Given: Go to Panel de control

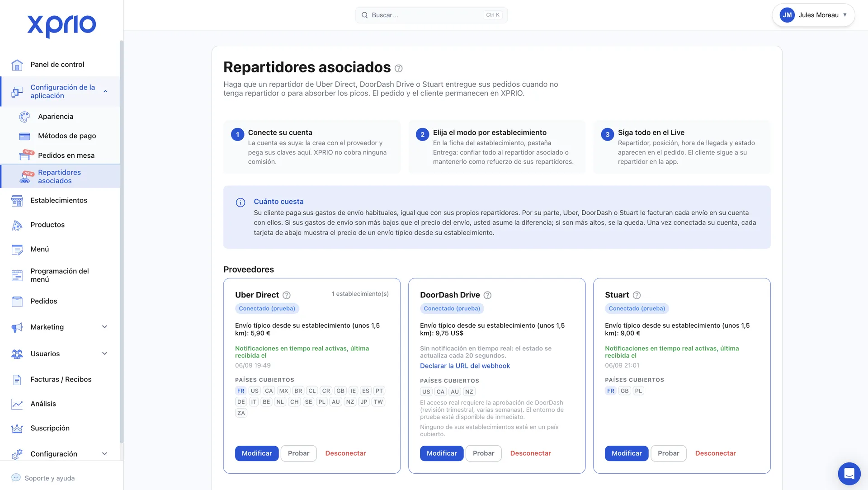Looking at the screenshot, I should click(x=61, y=65).
